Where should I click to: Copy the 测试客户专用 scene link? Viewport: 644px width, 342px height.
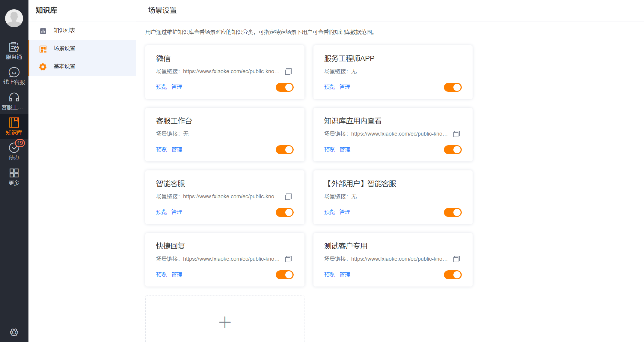point(456,259)
